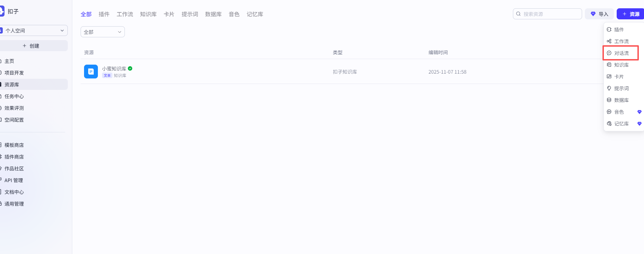Click the 创建 button in sidebar
The height and width of the screenshot is (254, 644).
tap(33, 46)
